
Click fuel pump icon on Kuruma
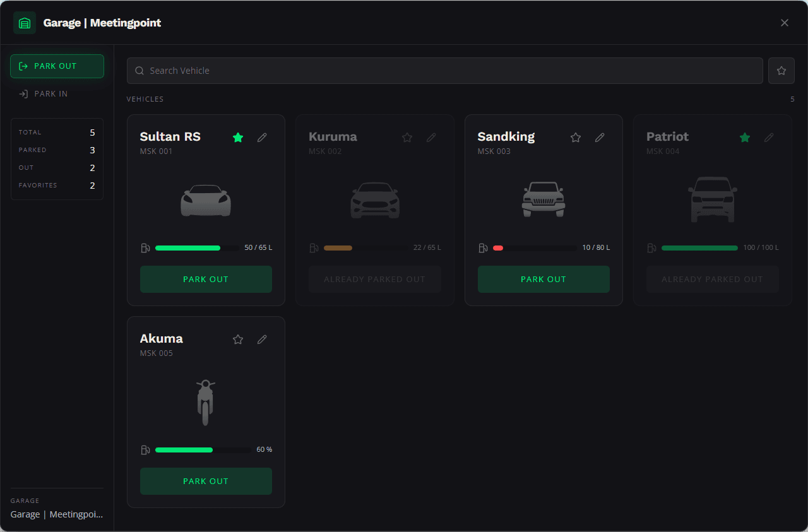click(314, 248)
